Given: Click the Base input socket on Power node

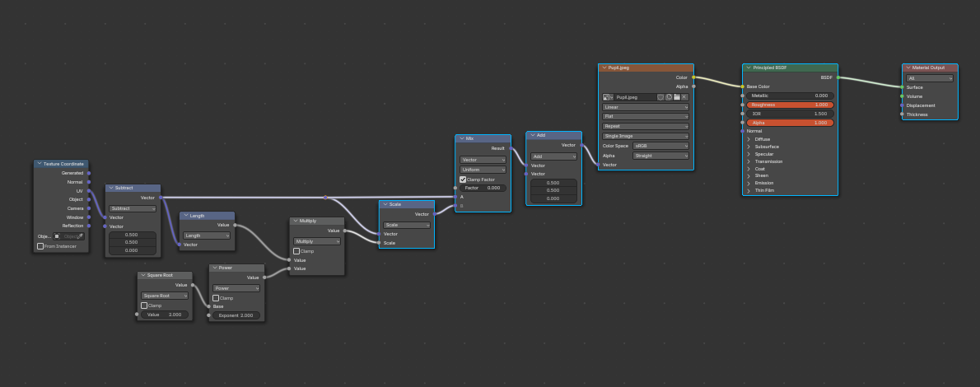Looking at the screenshot, I should pos(208,306).
